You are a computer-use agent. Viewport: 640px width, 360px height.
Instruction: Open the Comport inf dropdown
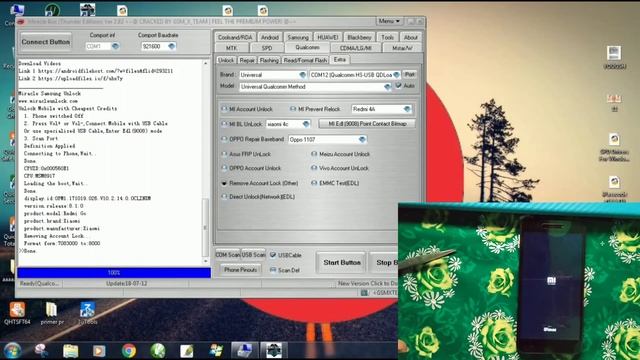pos(116,46)
